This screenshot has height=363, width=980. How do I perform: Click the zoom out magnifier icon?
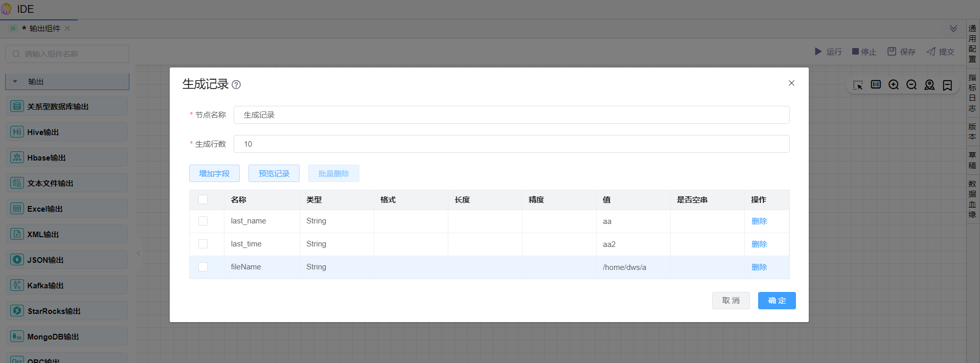click(911, 85)
